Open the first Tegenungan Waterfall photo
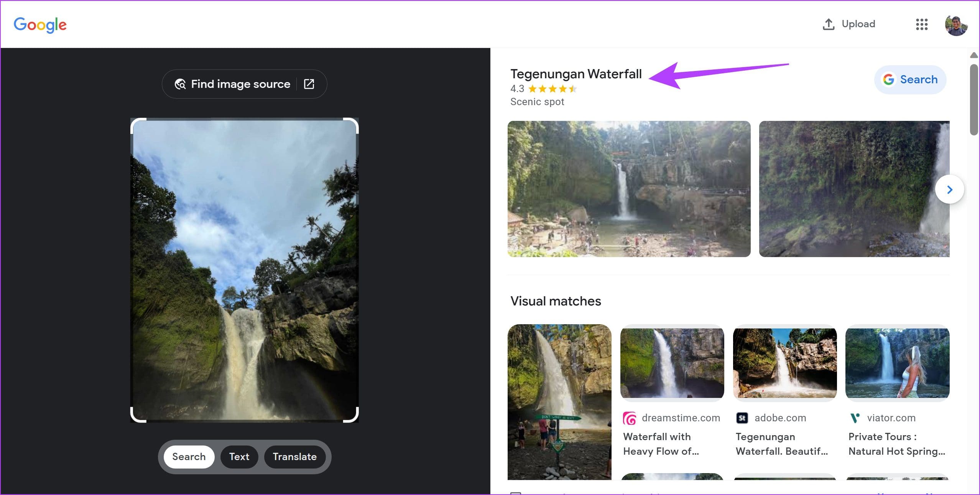The width and height of the screenshot is (980, 495). click(629, 189)
